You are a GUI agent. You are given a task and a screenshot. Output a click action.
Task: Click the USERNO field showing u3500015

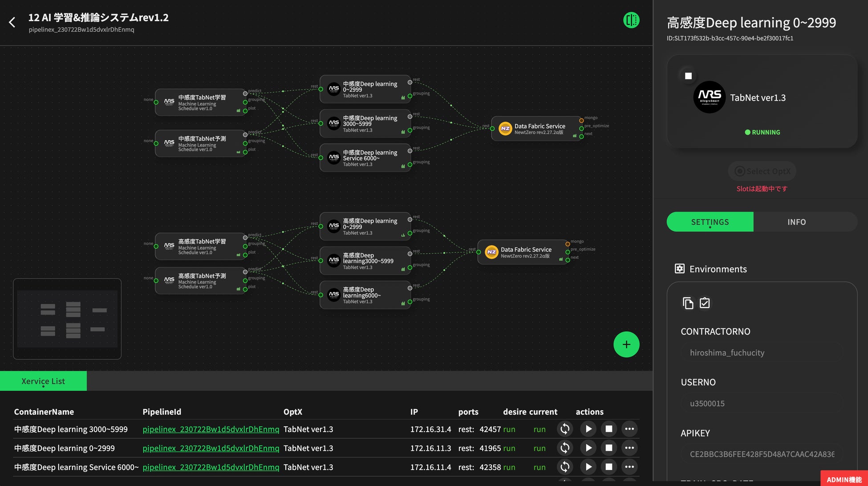(761, 404)
